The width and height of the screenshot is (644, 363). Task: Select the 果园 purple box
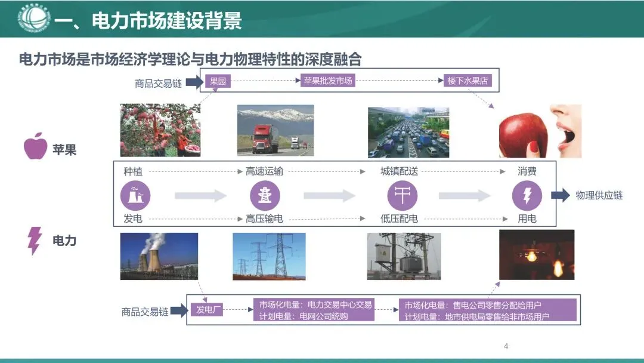click(x=218, y=81)
